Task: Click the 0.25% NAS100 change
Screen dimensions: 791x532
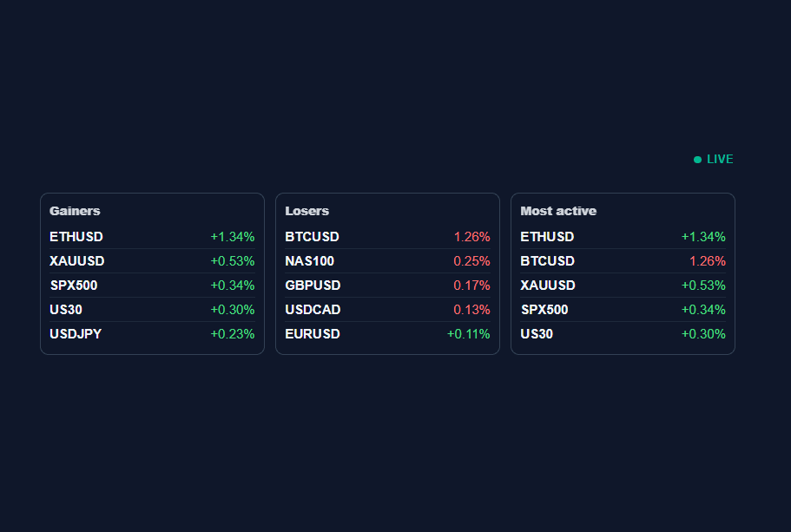Action: tap(471, 260)
